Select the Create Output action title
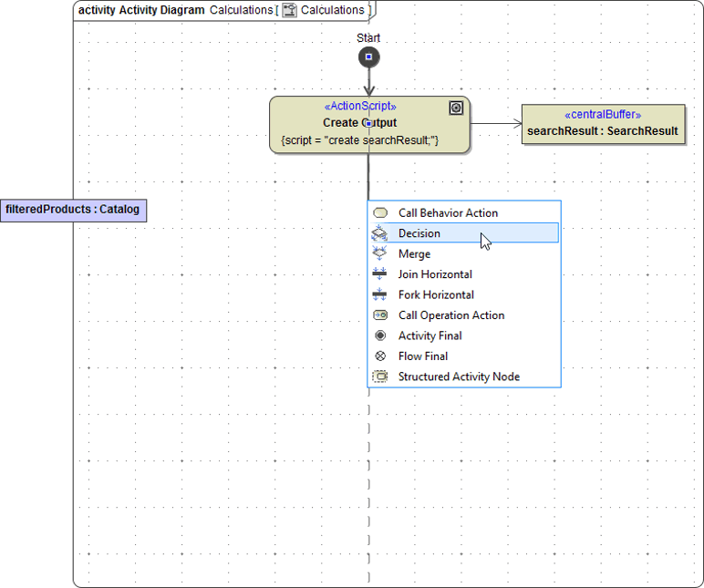 359,122
